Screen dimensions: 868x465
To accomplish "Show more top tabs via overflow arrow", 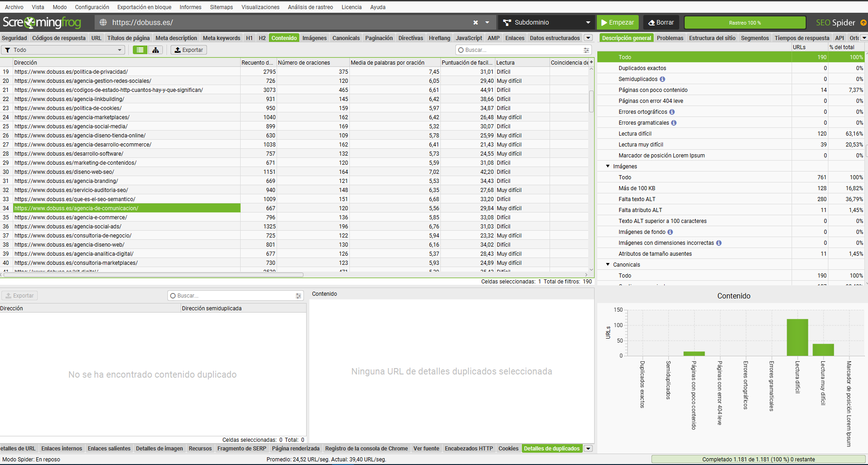I will [x=588, y=38].
